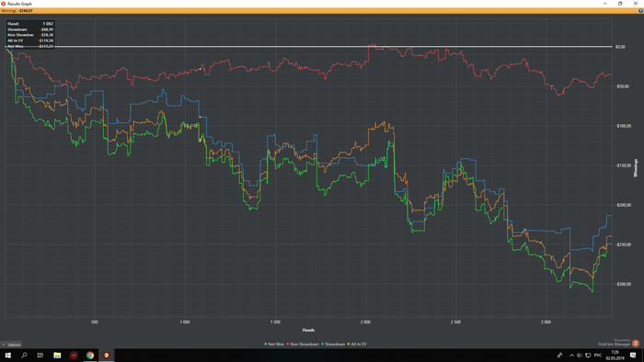Click the 1 500 hands axis label

point(275,322)
